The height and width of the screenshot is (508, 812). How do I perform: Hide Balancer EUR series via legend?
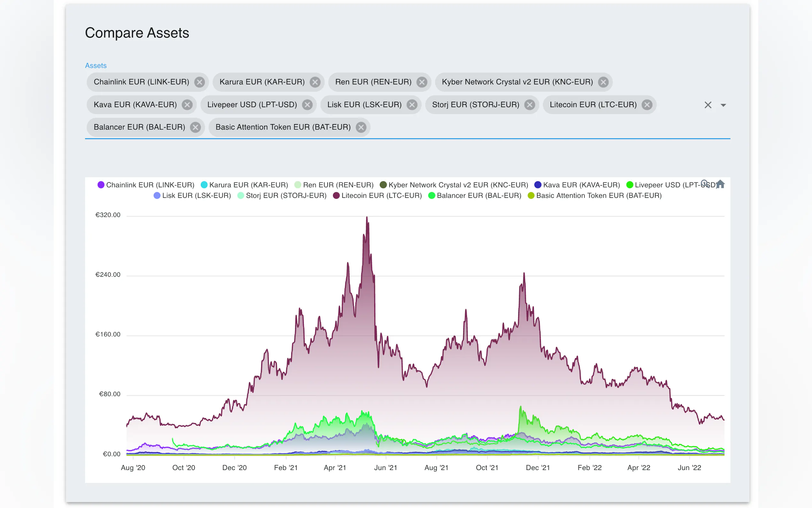pyautogui.click(x=479, y=195)
